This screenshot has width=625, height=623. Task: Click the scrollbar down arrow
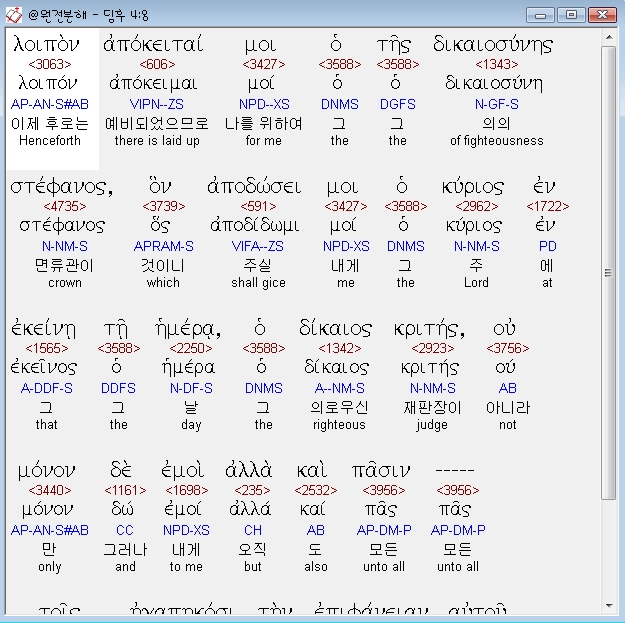pyautogui.click(x=609, y=605)
